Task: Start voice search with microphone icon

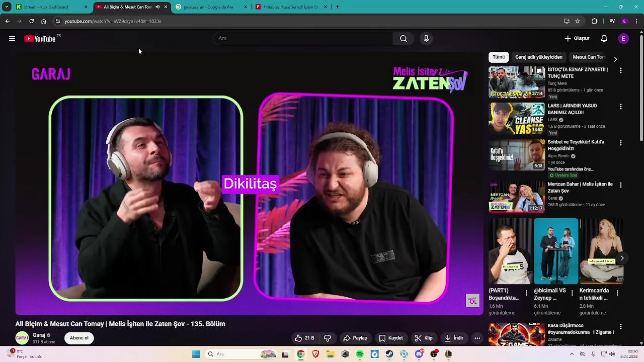Action: tap(426, 39)
